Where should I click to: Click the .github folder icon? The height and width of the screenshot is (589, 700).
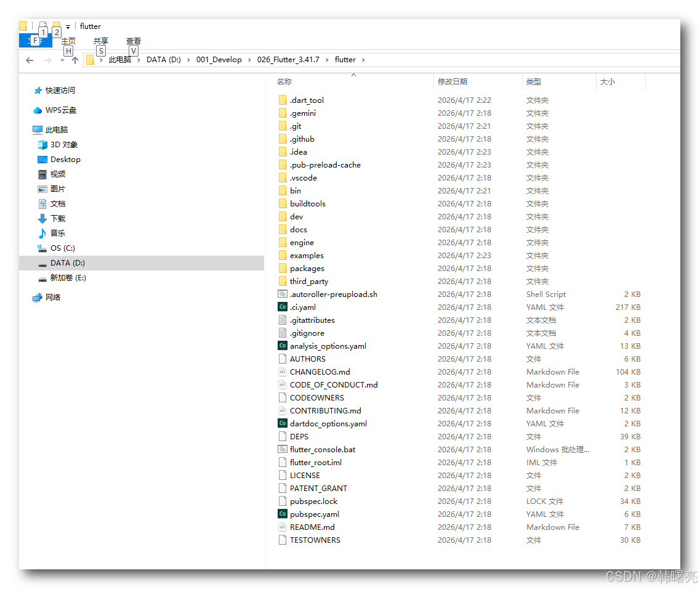tap(283, 139)
